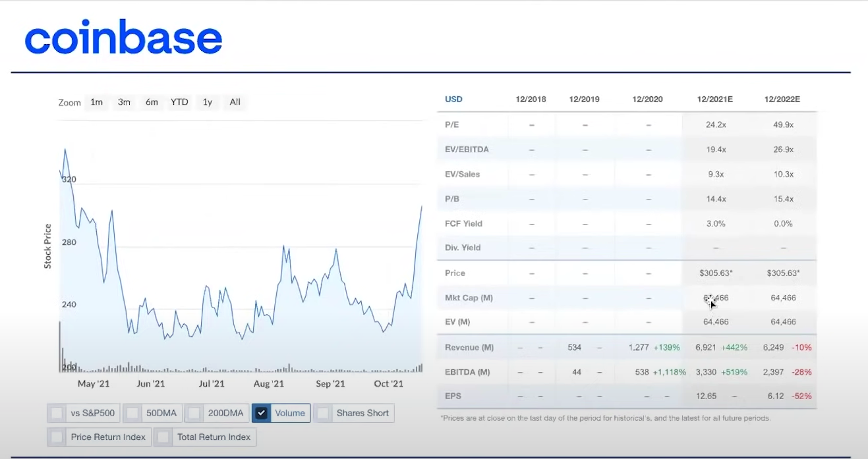The width and height of the screenshot is (868, 459).
Task: Enable Shares Short checkbox
Action: pyautogui.click(x=323, y=413)
